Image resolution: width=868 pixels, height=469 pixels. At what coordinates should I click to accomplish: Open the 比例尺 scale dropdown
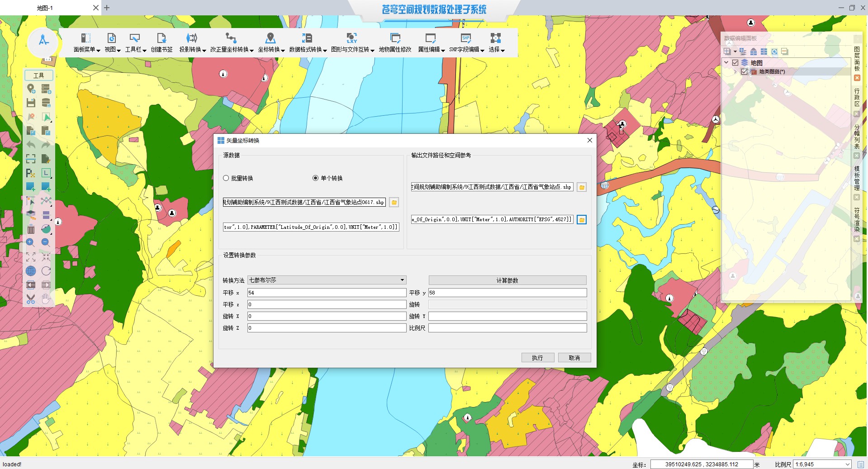pyautogui.click(x=847, y=464)
